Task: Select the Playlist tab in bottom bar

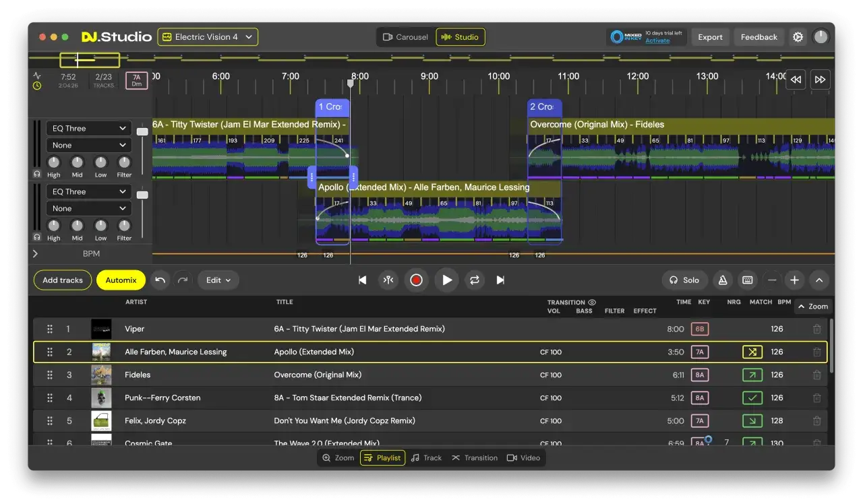Action: pyautogui.click(x=382, y=458)
